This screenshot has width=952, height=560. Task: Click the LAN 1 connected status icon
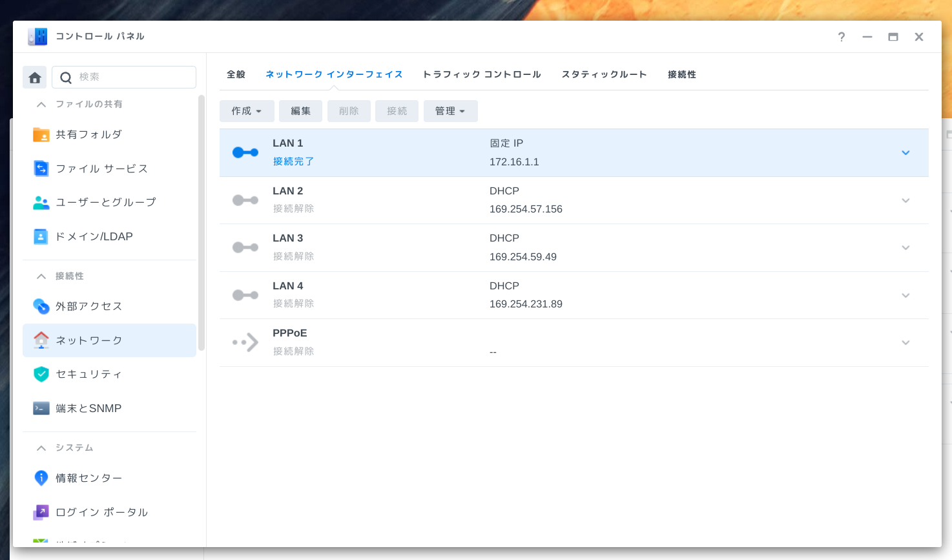point(245,152)
